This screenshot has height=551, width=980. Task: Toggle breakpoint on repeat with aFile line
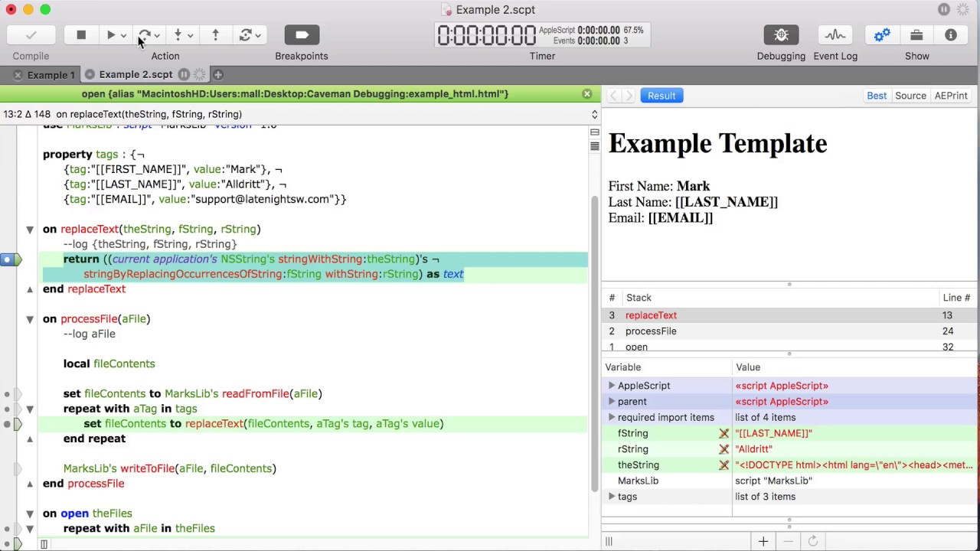[x=8, y=529]
